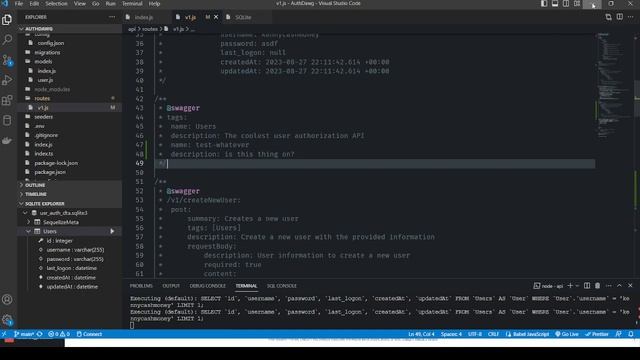
Task: Open terminal panel more actions ellipsis
Action: [609, 286]
